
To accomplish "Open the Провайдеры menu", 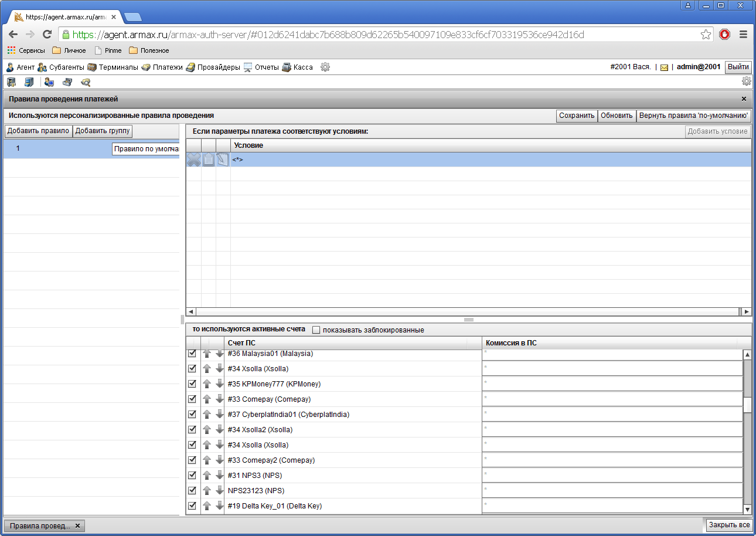I will click(213, 67).
